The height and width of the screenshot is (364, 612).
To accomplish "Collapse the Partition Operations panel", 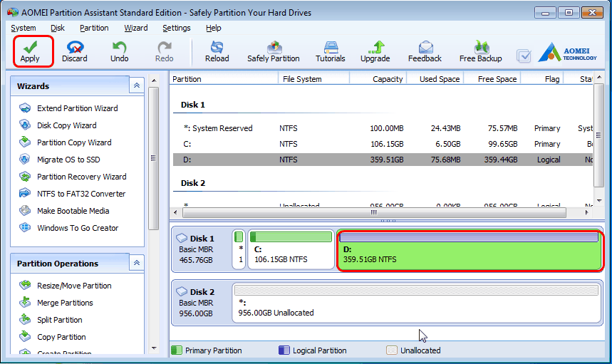I will (x=137, y=263).
